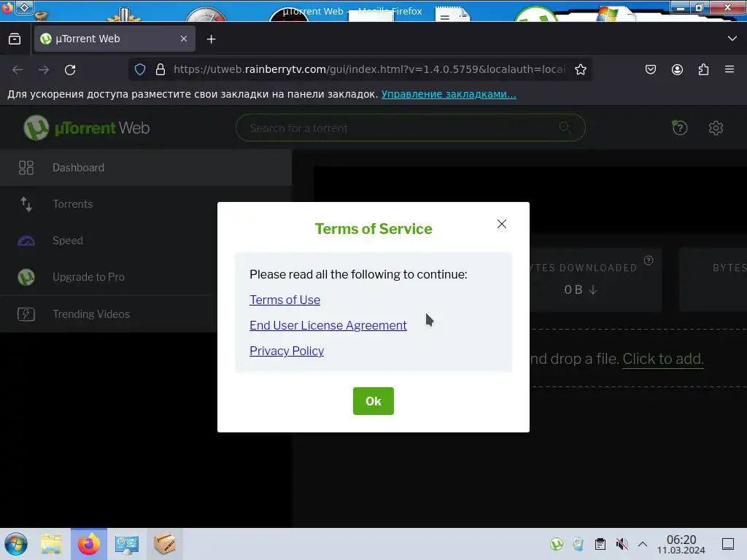Open the Firefox recent browsing view icon
This screenshot has height=560, width=747.
[15, 39]
